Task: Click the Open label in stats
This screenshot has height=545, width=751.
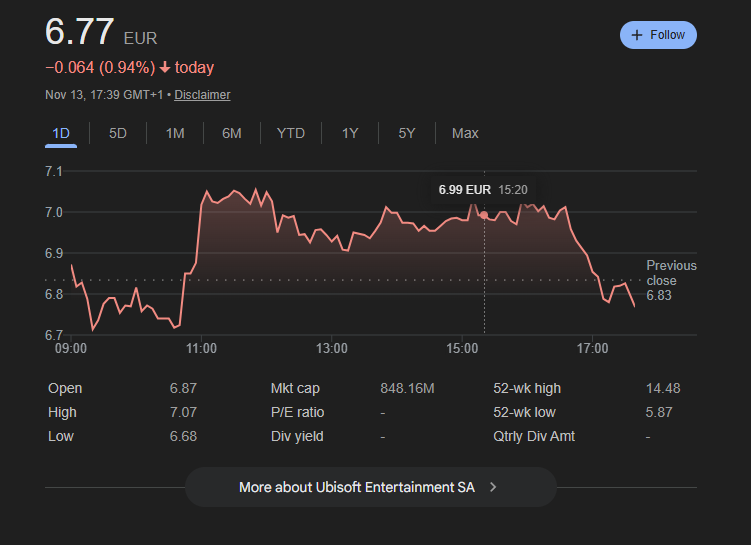Action: [x=65, y=388]
